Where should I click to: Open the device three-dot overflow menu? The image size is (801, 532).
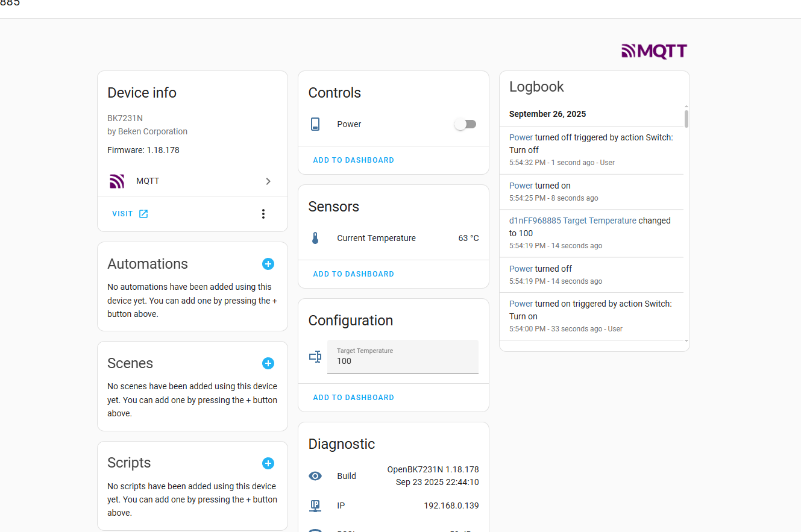263,214
